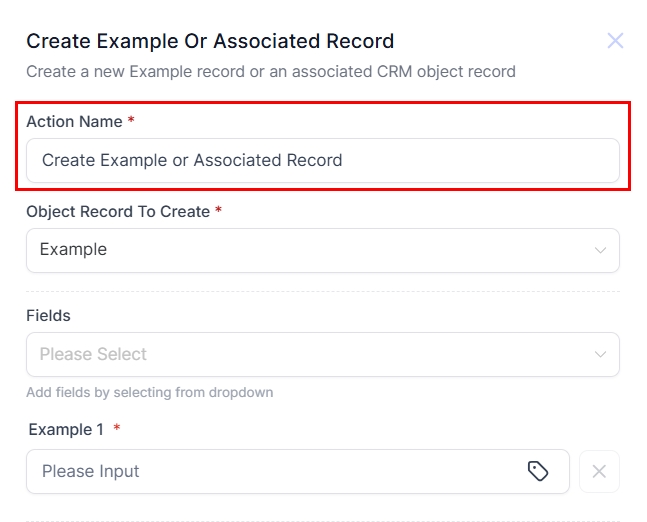Remove the Example 1 field row
This screenshot has height=522, width=647.
[599, 471]
